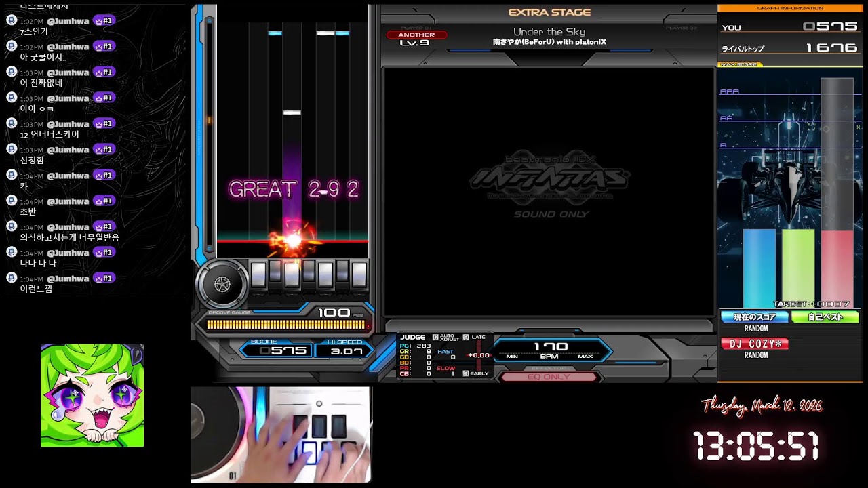Screen dimensions: 868x488
Task: Click the 13:05:51 clock display
Action: click(x=756, y=447)
